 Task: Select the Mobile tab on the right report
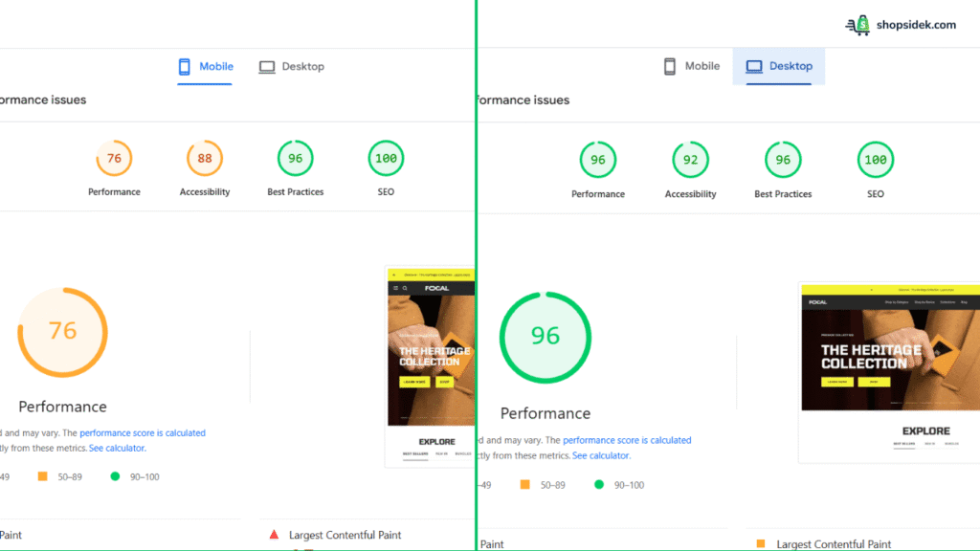point(691,65)
